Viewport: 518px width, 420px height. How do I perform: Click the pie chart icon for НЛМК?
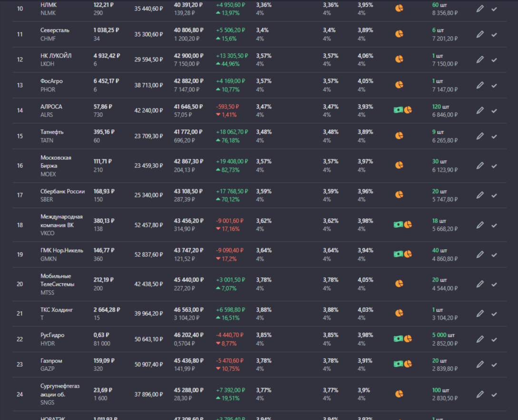tap(400, 8)
